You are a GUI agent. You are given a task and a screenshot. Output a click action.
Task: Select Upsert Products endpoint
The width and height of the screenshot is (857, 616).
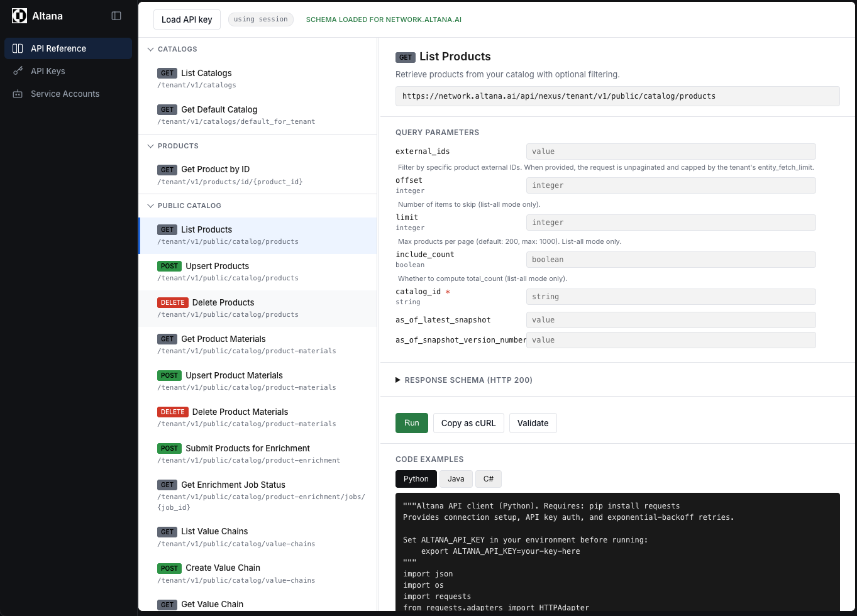pyautogui.click(x=258, y=272)
